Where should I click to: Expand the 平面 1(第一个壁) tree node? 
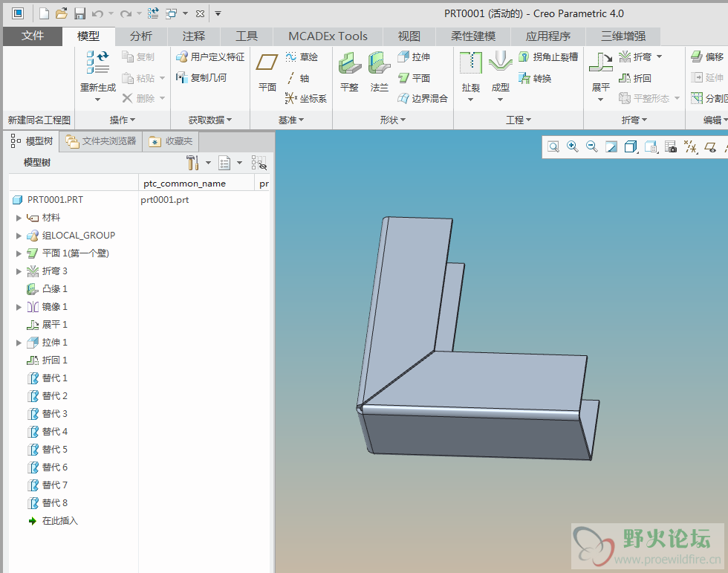19,253
